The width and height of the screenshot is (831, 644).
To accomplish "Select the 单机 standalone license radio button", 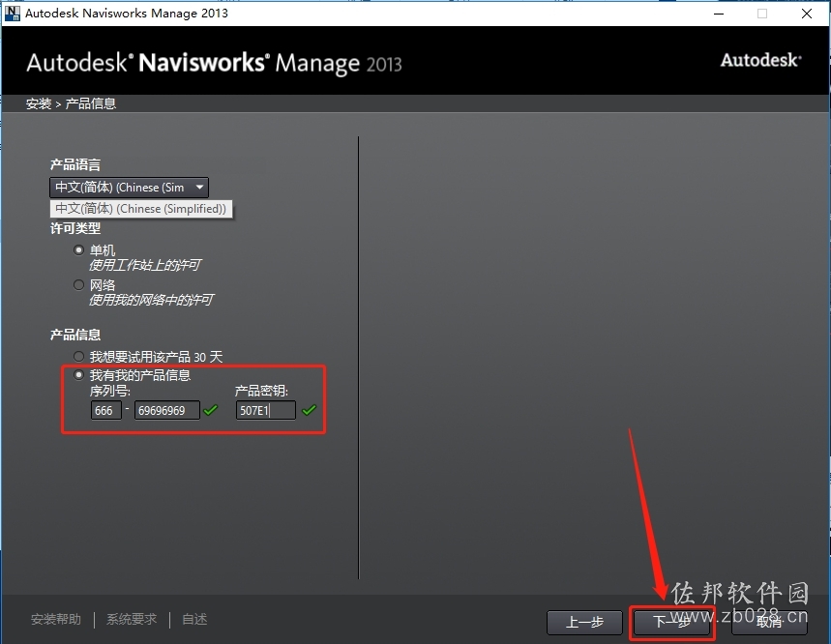I will coord(79,250).
